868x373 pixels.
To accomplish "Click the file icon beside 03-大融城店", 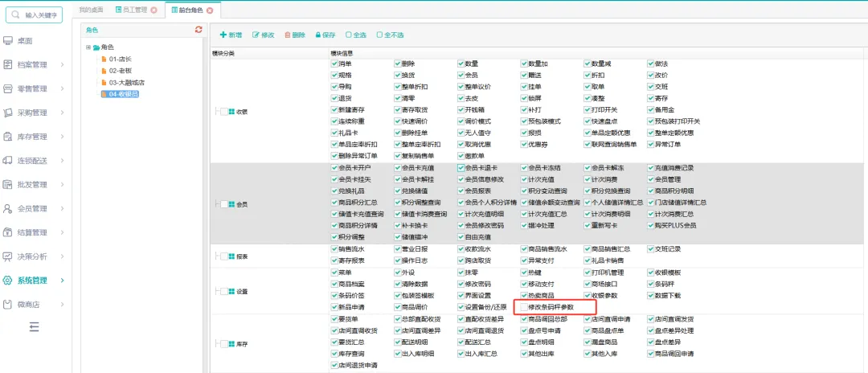I will click(x=104, y=83).
